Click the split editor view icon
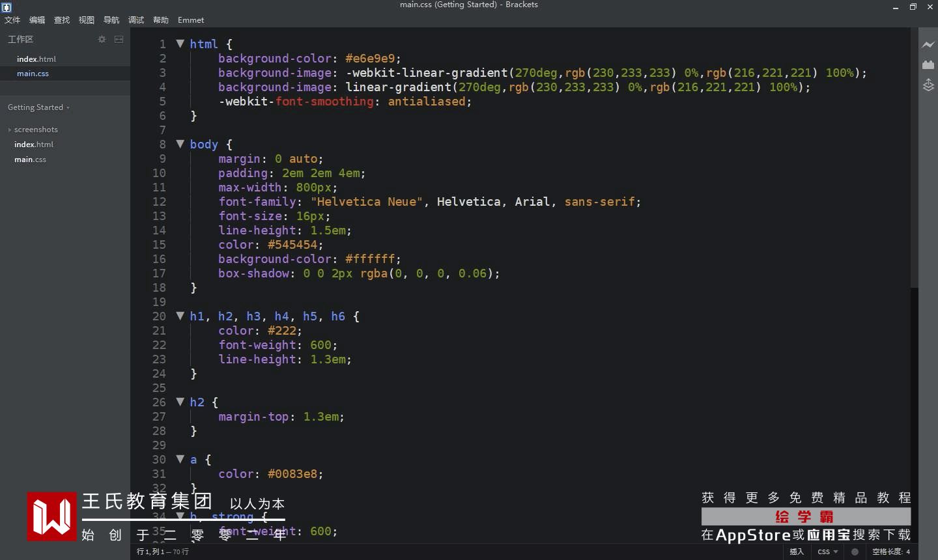Viewport: 938px width, 560px height. coord(119,39)
